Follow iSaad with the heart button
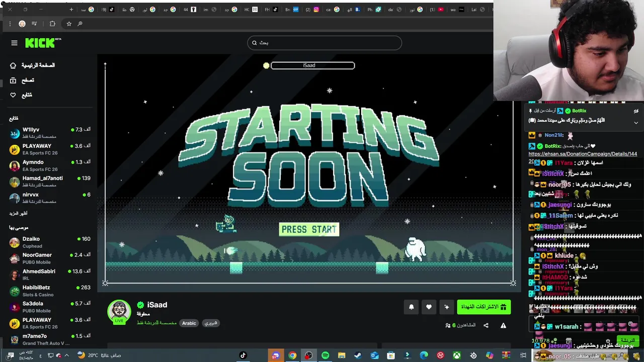Image resolution: width=644 pixels, height=362 pixels. (x=429, y=307)
